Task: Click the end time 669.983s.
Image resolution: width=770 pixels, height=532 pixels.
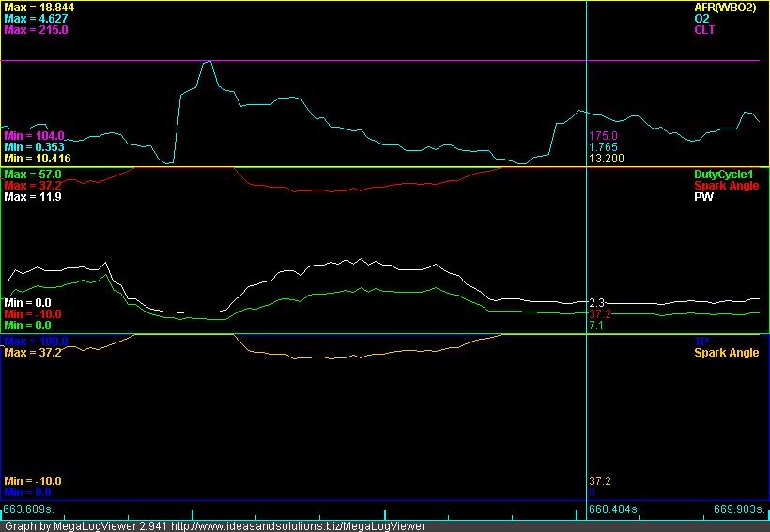Action: click(740, 509)
